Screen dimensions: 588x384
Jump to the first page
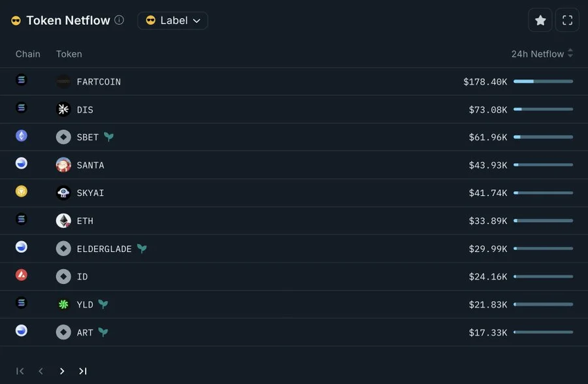(x=20, y=371)
